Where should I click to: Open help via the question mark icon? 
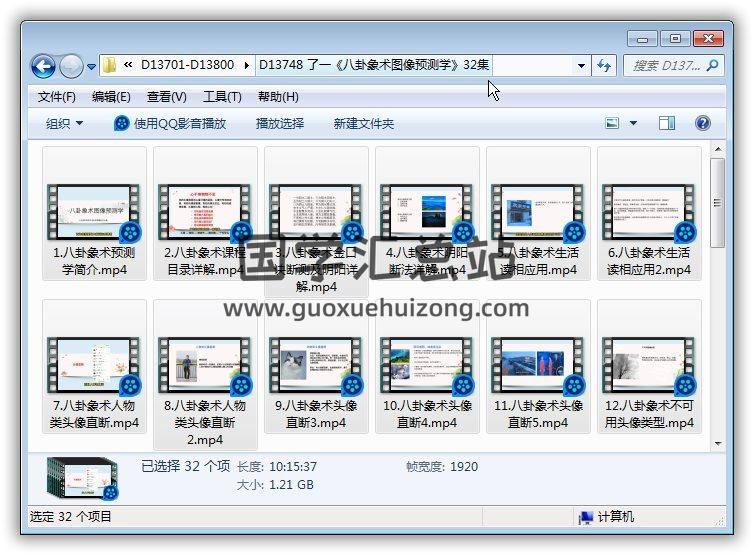pyautogui.click(x=702, y=123)
